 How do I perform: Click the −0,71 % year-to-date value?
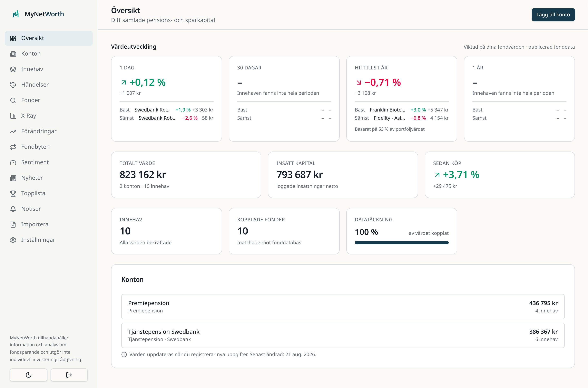pyautogui.click(x=382, y=83)
